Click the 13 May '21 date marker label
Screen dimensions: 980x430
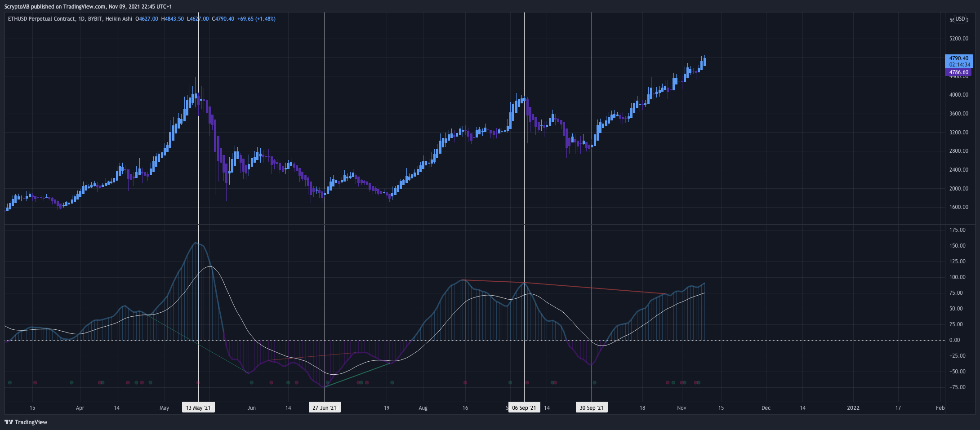click(x=198, y=408)
